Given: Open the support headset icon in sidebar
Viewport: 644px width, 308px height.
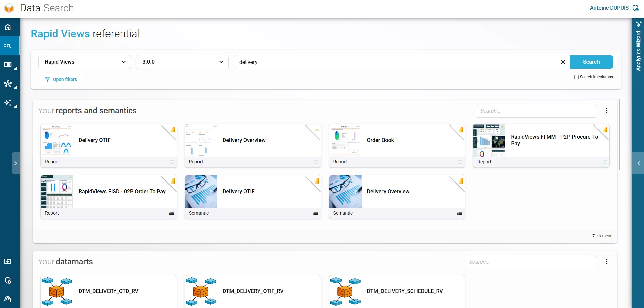Looking at the screenshot, I should pyautogui.click(x=8, y=299).
